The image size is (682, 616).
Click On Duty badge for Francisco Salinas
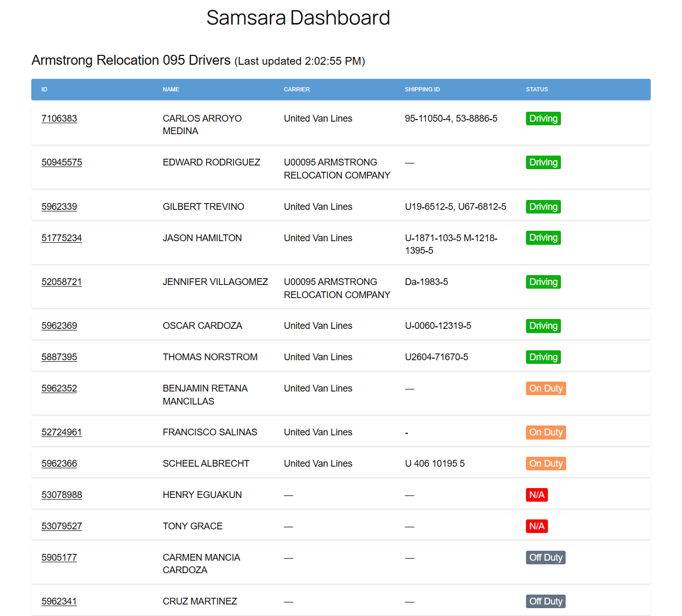[546, 432]
